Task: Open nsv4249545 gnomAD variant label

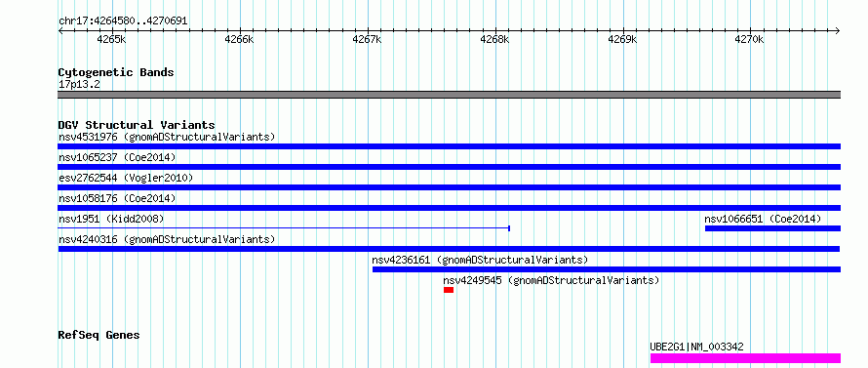Action: [x=551, y=280]
